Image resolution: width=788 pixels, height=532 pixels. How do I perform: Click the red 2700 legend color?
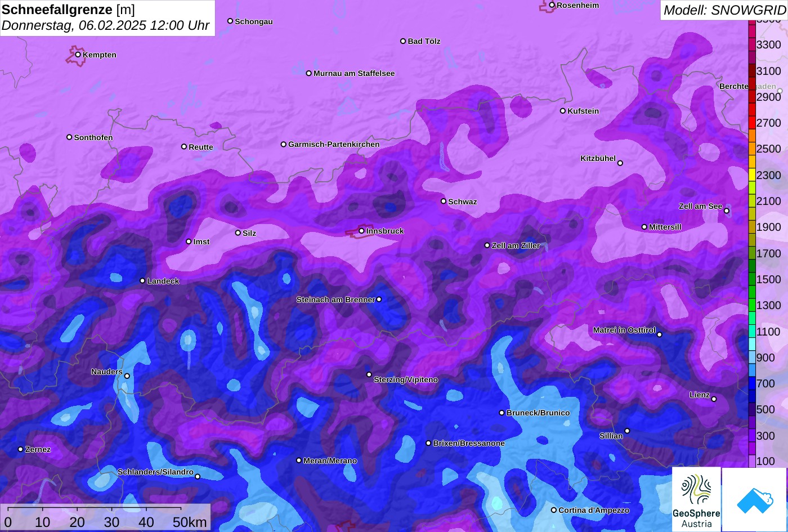pos(752,123)
